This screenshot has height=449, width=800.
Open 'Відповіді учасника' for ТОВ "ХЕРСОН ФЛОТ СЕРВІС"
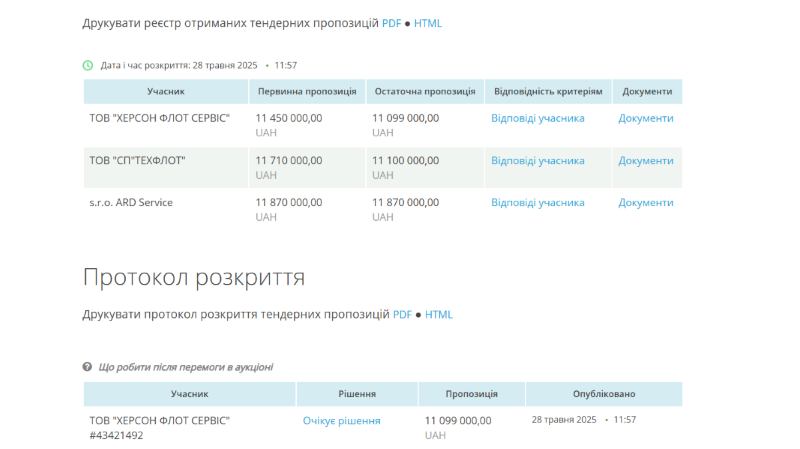pos(538,118)
